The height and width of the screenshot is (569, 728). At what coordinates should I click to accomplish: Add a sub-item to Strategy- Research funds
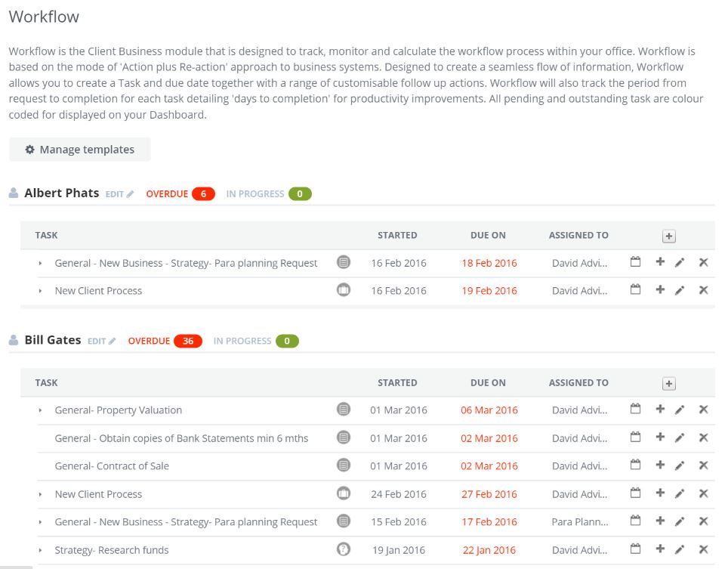coord(659,550)
